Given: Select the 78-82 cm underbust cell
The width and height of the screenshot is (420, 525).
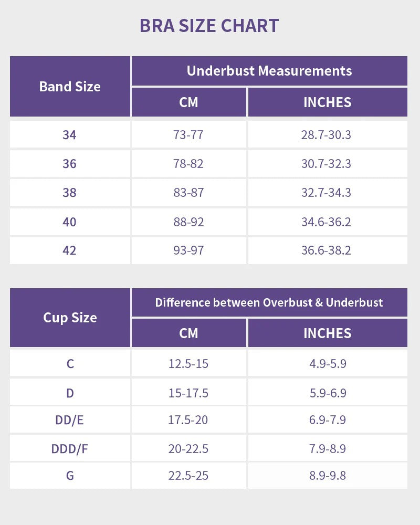Looking at the screenshot, I should point(188,164).
